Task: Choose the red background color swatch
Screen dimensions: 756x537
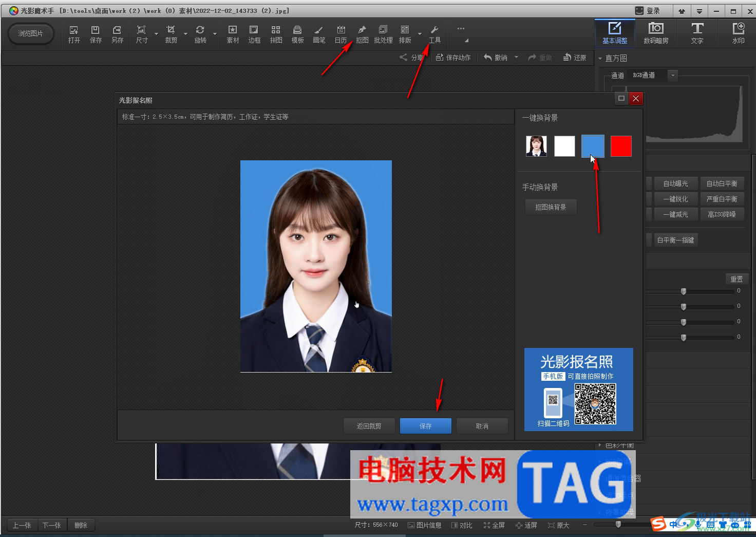Action: tap(621, 146)
